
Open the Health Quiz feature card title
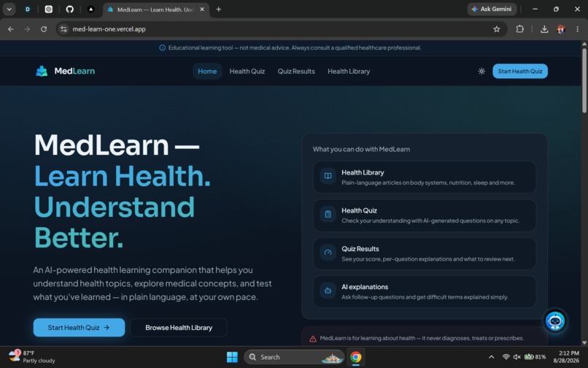pyautogui.click(x=359, y=211)
